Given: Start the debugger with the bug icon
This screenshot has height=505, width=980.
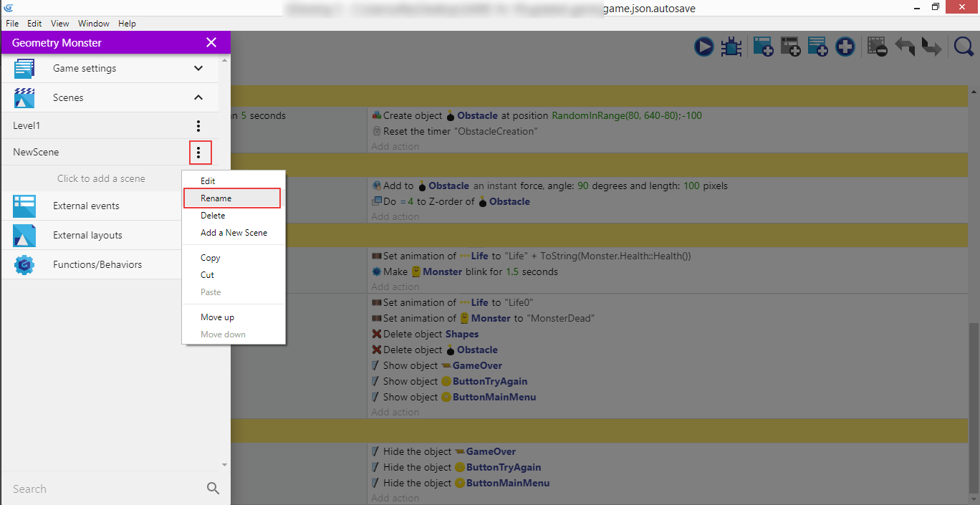Looking at the screenshot, I should point(731,47).
